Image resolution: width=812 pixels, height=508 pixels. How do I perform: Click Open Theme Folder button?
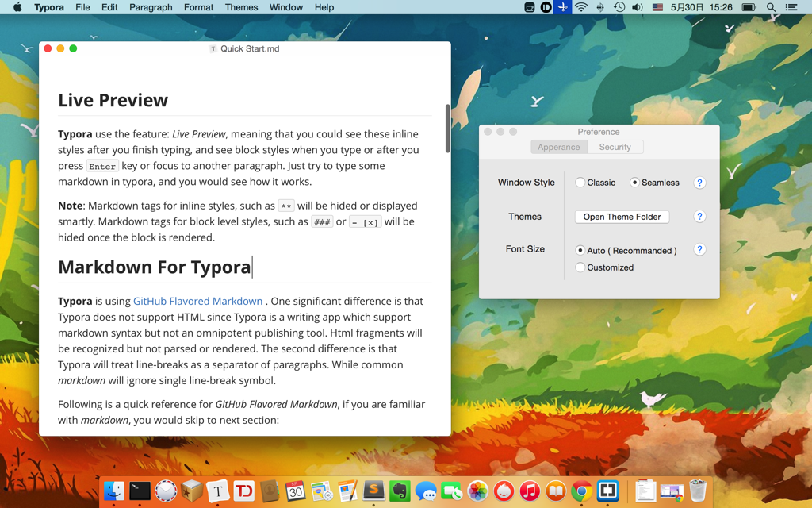point(622,217)
